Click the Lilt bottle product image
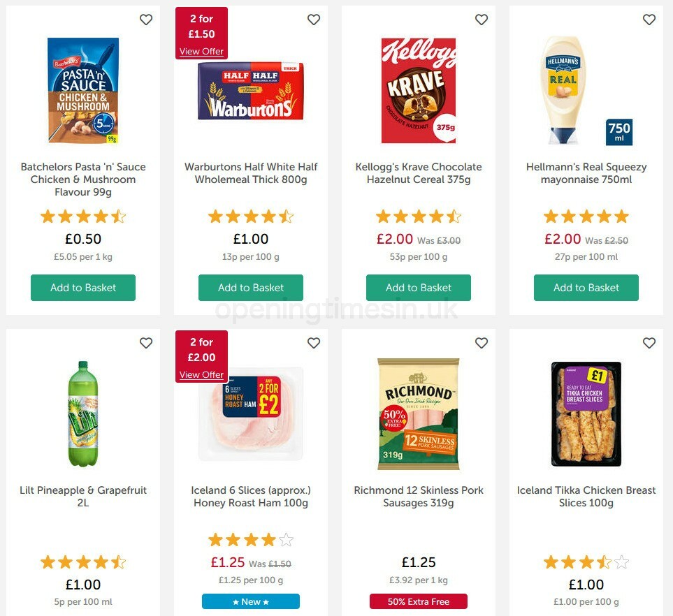This screenshot has width=673, height=616. [83, 413]
